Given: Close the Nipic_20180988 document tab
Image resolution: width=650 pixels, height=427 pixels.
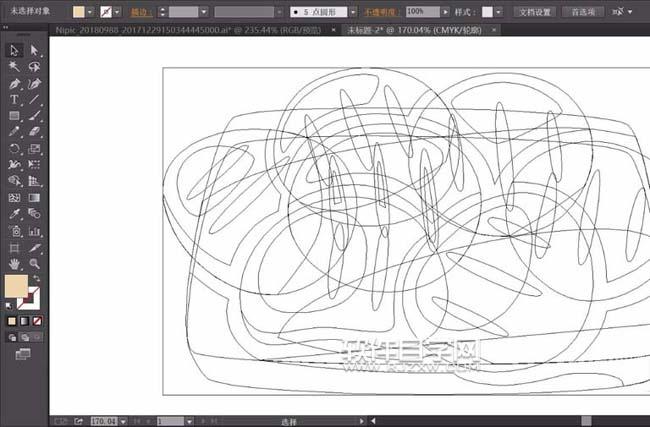Looking at the screenshot, I should click(333, 30).
